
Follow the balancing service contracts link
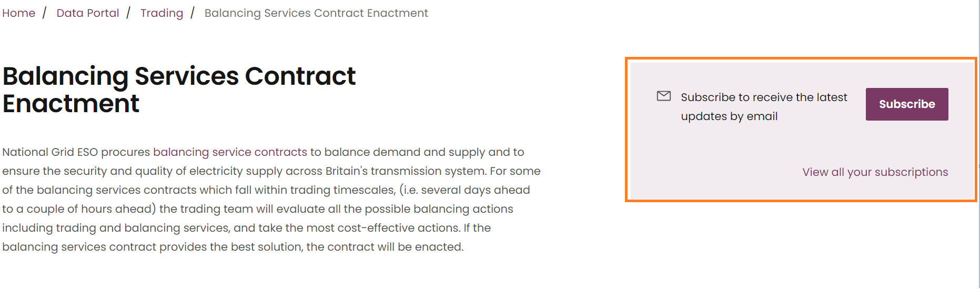(x=230, y=152)
